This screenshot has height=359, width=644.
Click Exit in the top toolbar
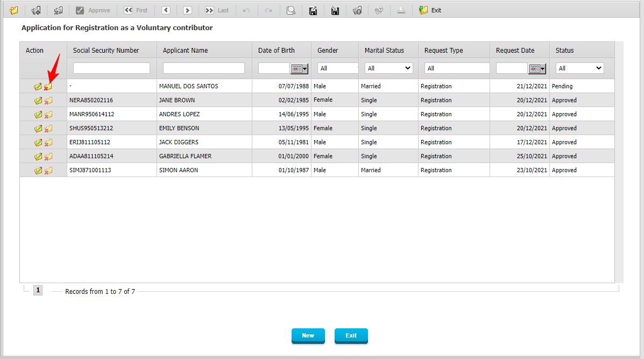coord(430,10)
